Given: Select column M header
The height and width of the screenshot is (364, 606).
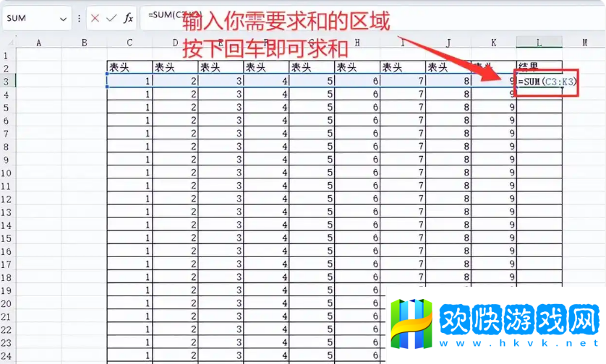Looking at the screenshot, I should 584,43.
